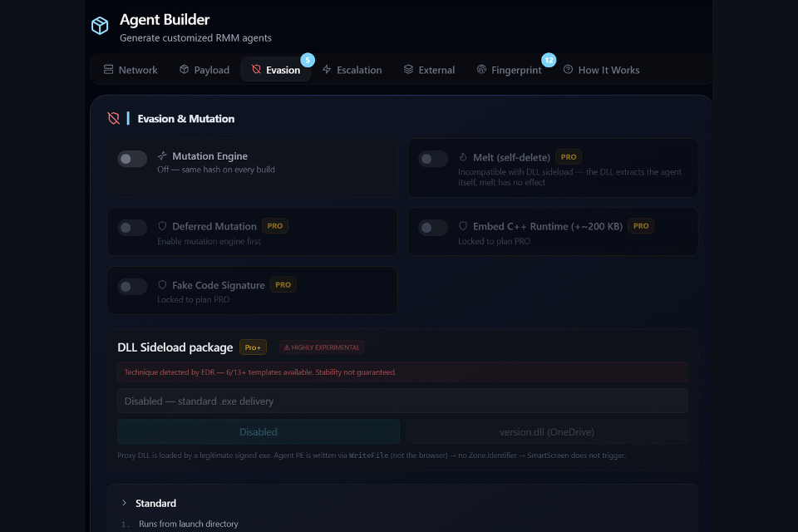The image size is (798, 532).
Task: Toggle the Melt (self-delete) switch
Action: click(x=433, y=159)
